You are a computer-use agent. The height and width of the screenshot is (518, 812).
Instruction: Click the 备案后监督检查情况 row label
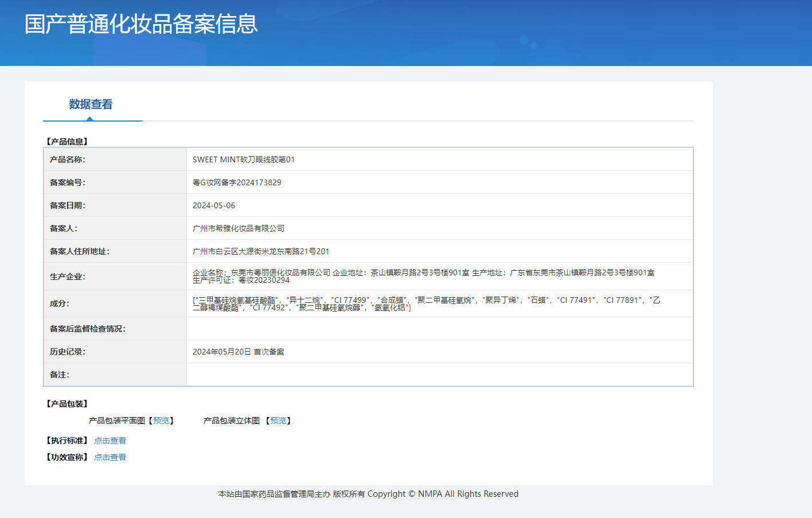88,329
